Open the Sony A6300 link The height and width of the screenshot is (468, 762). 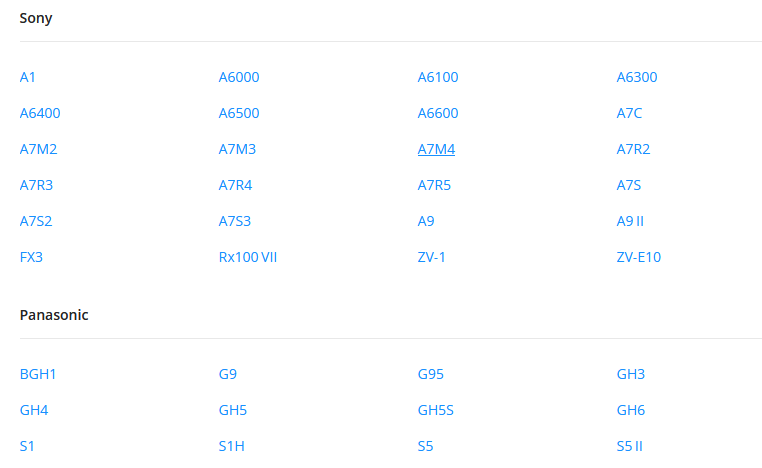pyautogui.click(x=637, y=77)
